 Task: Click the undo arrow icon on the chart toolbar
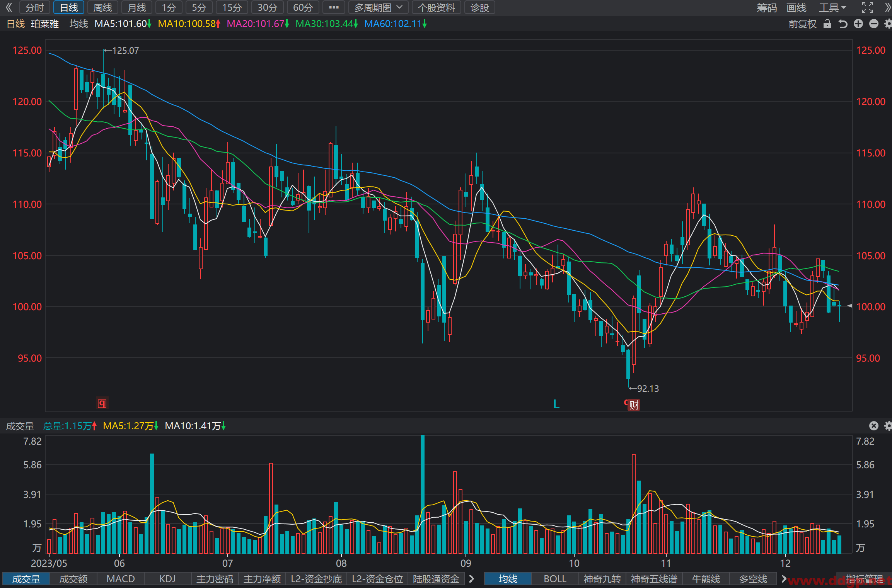[x=843, y=24]
